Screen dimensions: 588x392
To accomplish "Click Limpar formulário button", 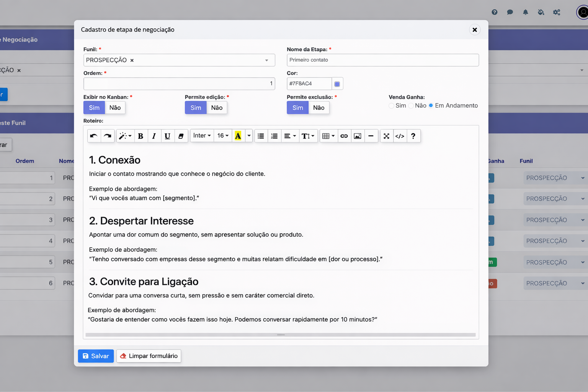I will [x=149, y=356].
